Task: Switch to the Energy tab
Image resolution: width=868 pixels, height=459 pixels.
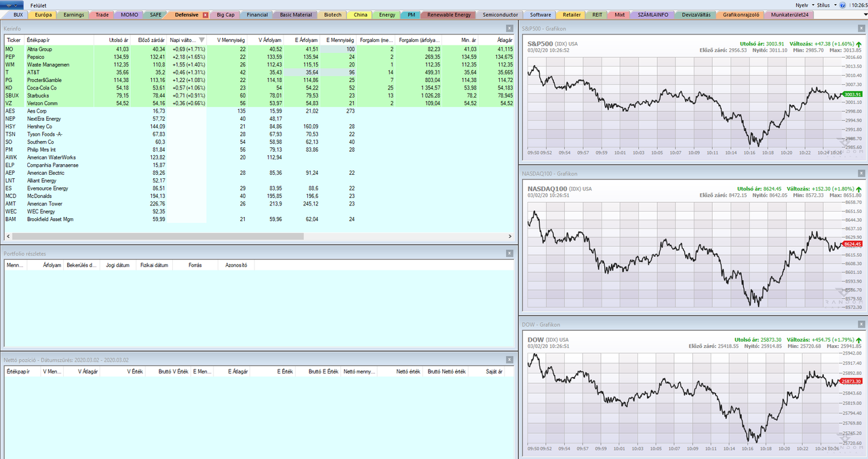Action: tap(387, 14)
